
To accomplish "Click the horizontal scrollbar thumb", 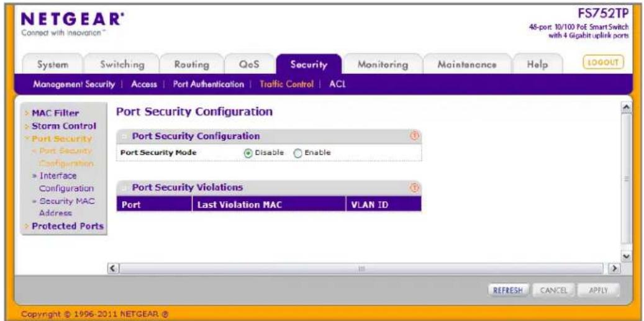I will tap(362, 267).
